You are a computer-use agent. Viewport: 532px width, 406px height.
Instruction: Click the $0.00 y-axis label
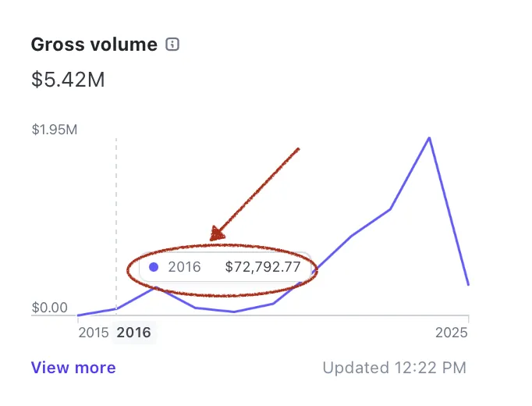point(50,308)
